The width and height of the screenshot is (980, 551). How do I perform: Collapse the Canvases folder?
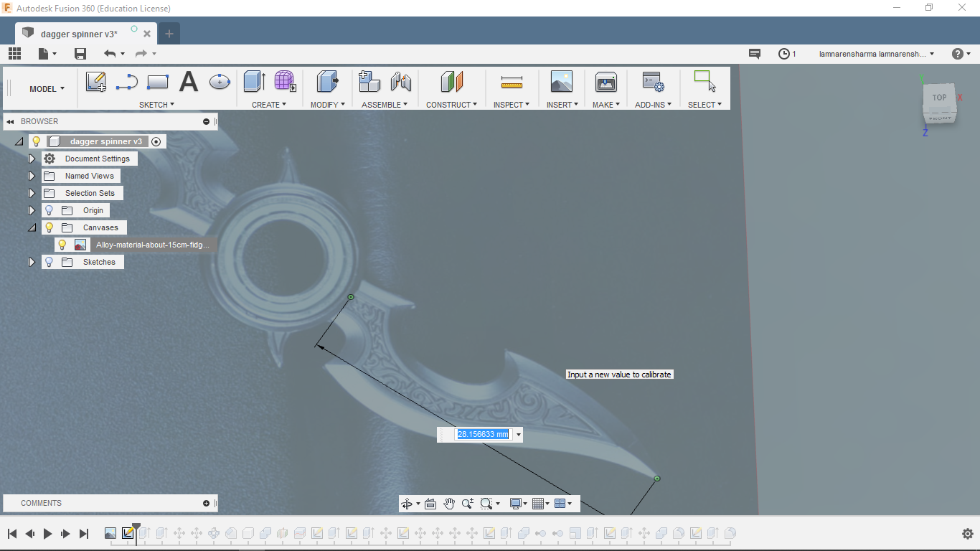point(32,227)
